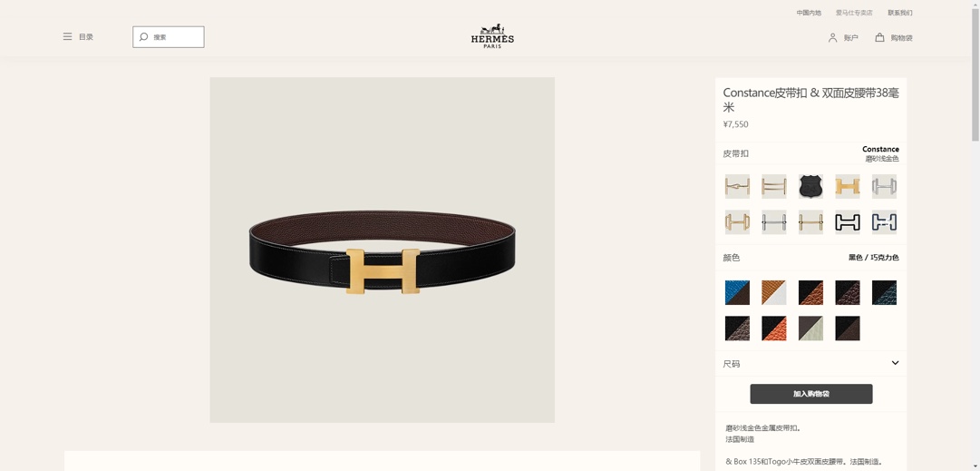Open the 联系我们 contact link
980x471 pixels.
click(900, 13)
